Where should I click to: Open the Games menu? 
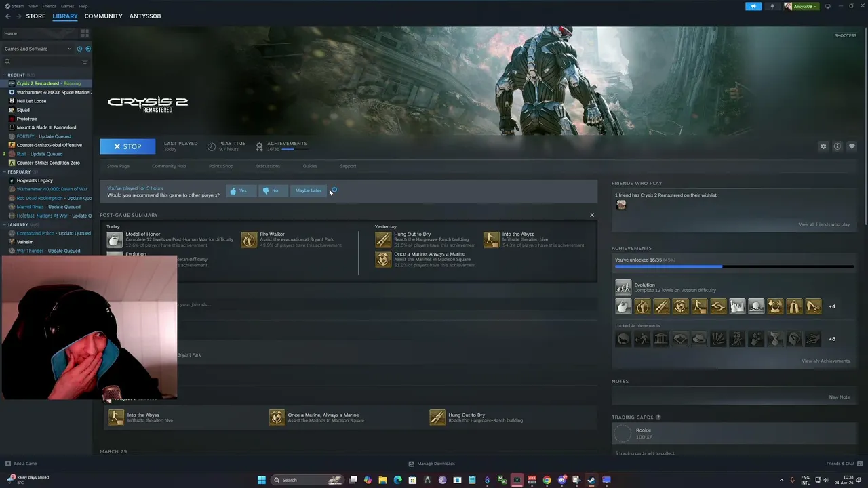pos(67,6)
